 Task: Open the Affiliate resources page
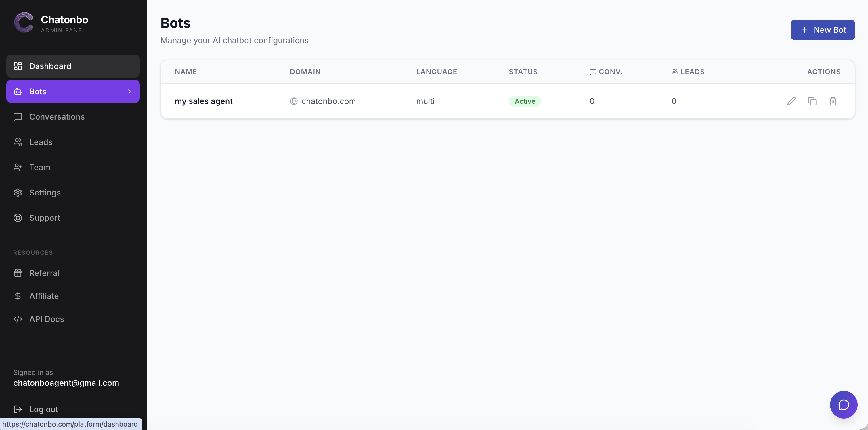[x=44, y=296]
